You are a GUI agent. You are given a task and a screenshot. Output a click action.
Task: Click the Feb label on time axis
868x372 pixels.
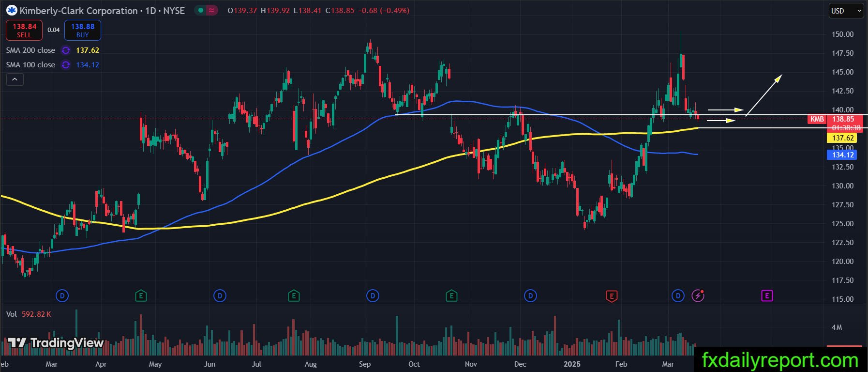click(621, 364)
